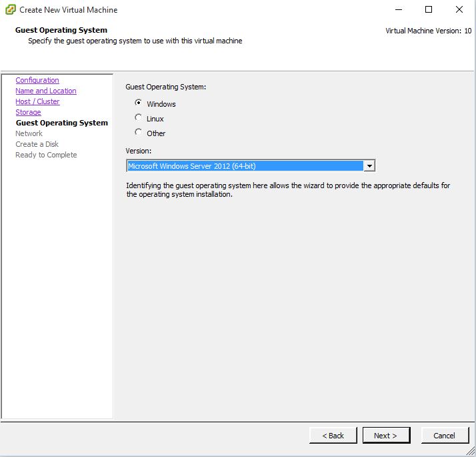This screenshot has height=457, width=476.
Task: Click the < Back button
Action: click(333, 436)
